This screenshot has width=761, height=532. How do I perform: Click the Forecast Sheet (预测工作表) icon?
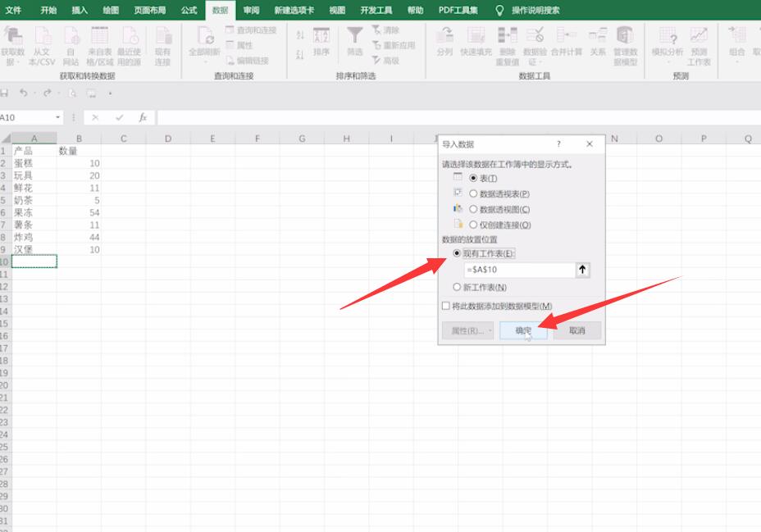click(699, 36)
